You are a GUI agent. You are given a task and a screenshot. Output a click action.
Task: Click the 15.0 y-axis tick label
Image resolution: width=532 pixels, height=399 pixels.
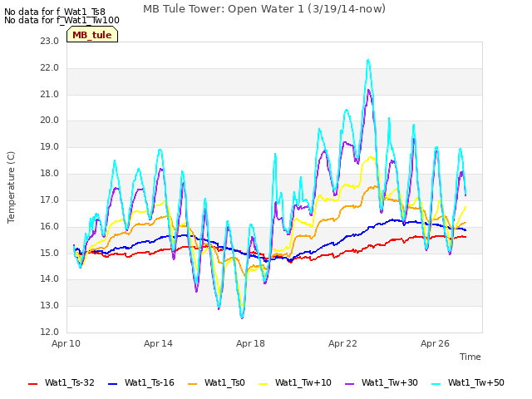click(50, 253)
